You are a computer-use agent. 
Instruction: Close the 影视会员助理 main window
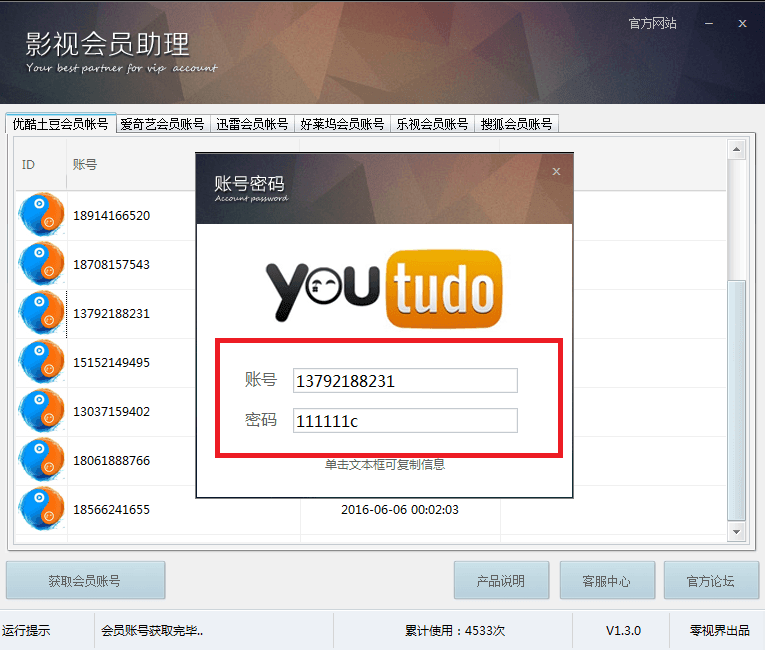(x=742, y=23)
